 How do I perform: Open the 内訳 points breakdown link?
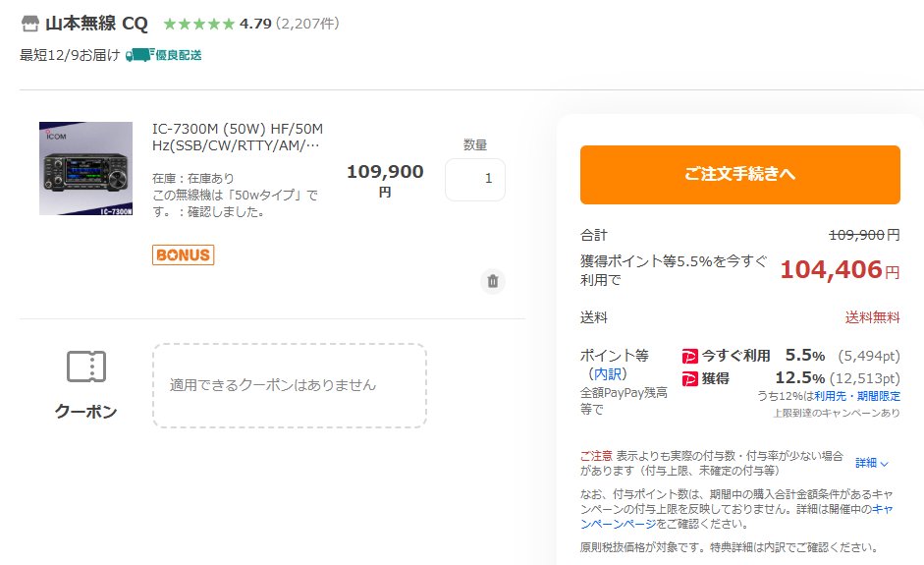point(608,374)
